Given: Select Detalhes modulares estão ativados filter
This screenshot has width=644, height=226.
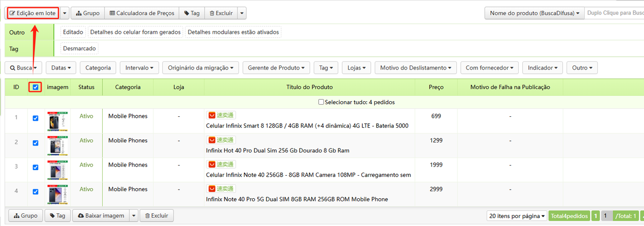Looking at the screenshot, I should coord(233,32).
